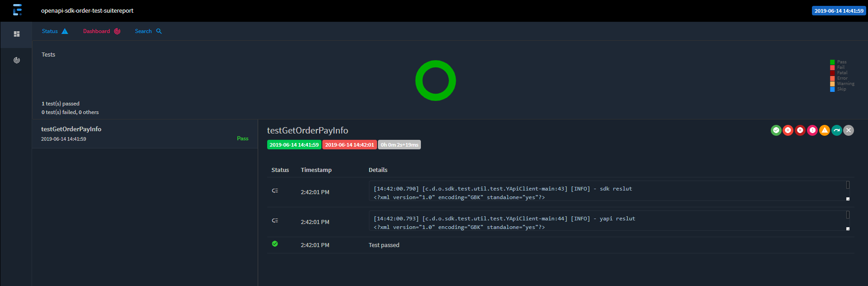Click the duration 0h 0m 2s+19ms badge
Screen dimensions: 868x286
pos(399,145)
